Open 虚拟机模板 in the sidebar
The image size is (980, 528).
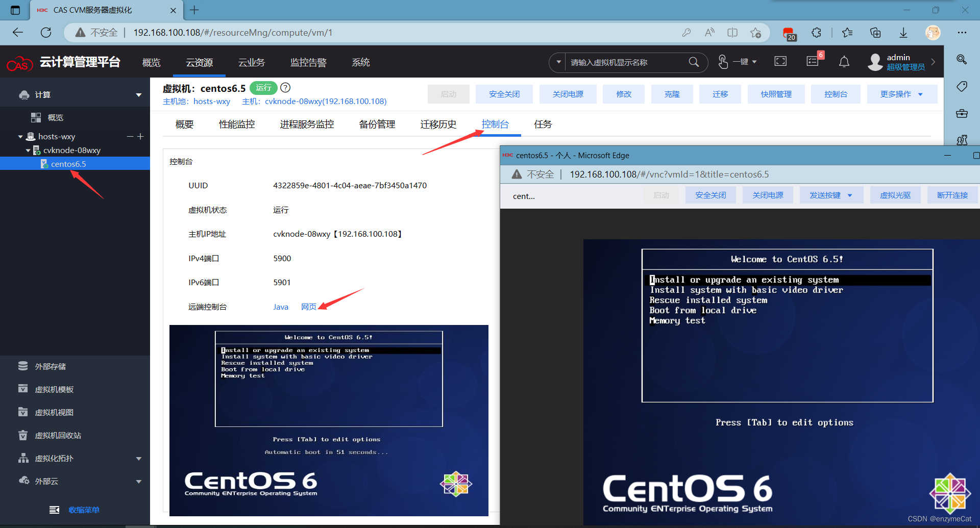pos(54,390)
